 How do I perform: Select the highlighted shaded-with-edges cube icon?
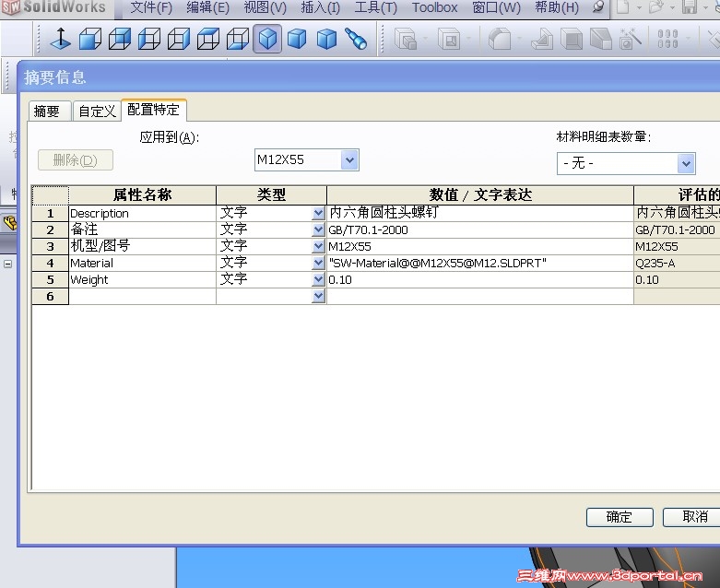click(267, 39)
